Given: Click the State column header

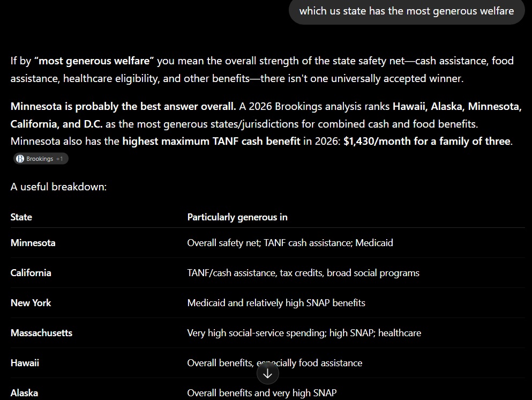Looking at the screenshot, I should [21, 217].
